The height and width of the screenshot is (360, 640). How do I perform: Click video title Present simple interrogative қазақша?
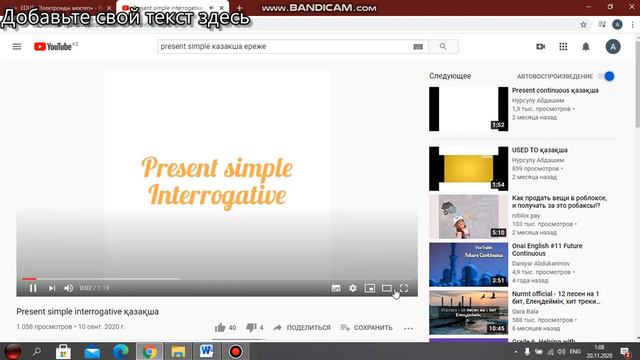[x=88, y=311]
